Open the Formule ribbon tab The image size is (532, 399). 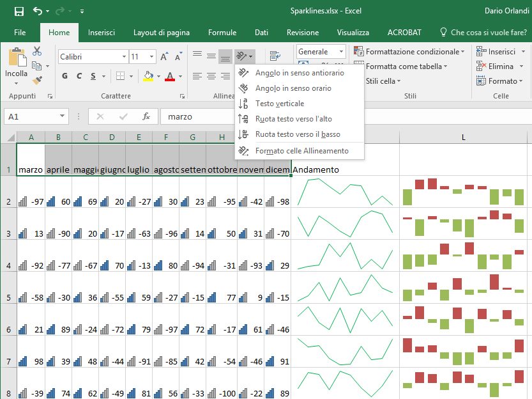pyautogui.click(x=222, y=33)
